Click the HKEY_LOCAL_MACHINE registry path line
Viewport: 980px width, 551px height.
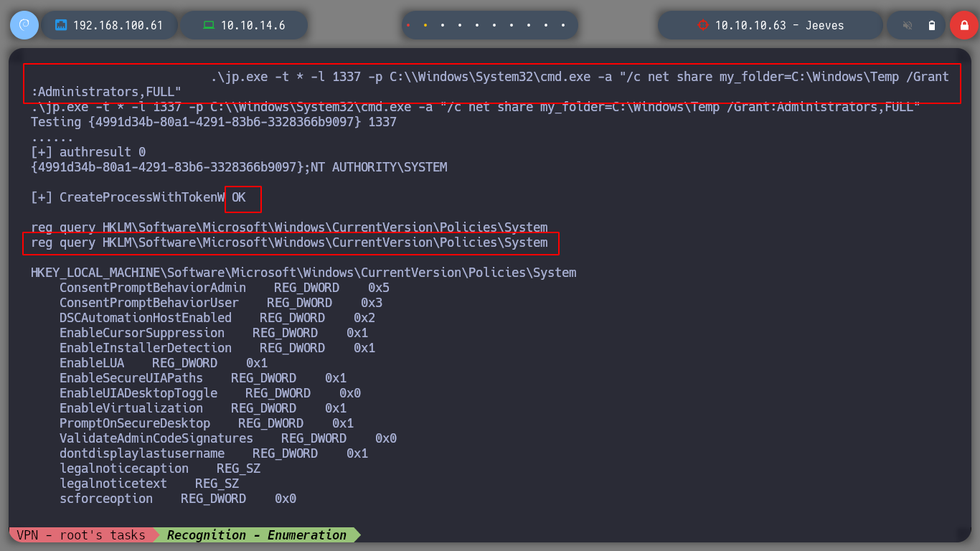tap(303, 273)
